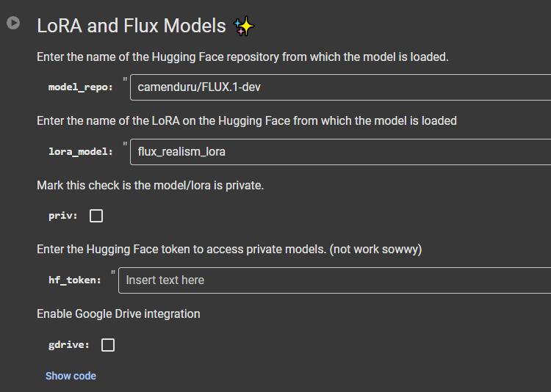
Task: Click the model_repo field label
Action: 81,87
